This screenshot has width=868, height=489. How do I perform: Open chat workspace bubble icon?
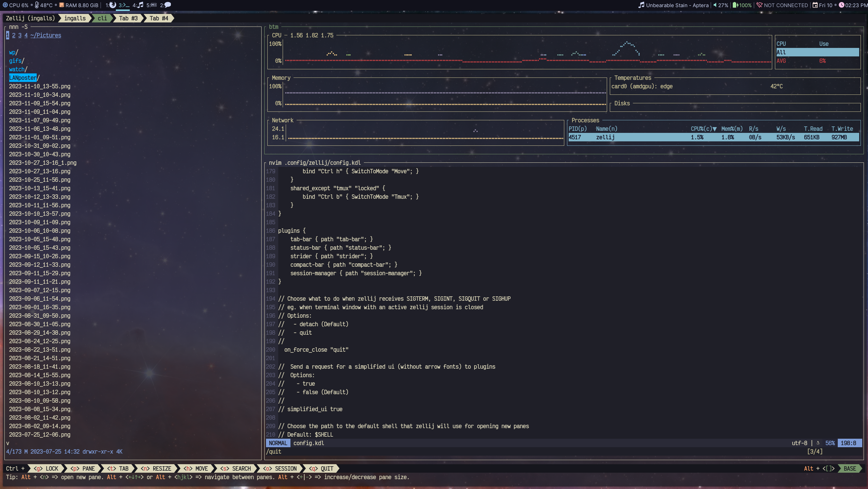[x=167, y=5]
